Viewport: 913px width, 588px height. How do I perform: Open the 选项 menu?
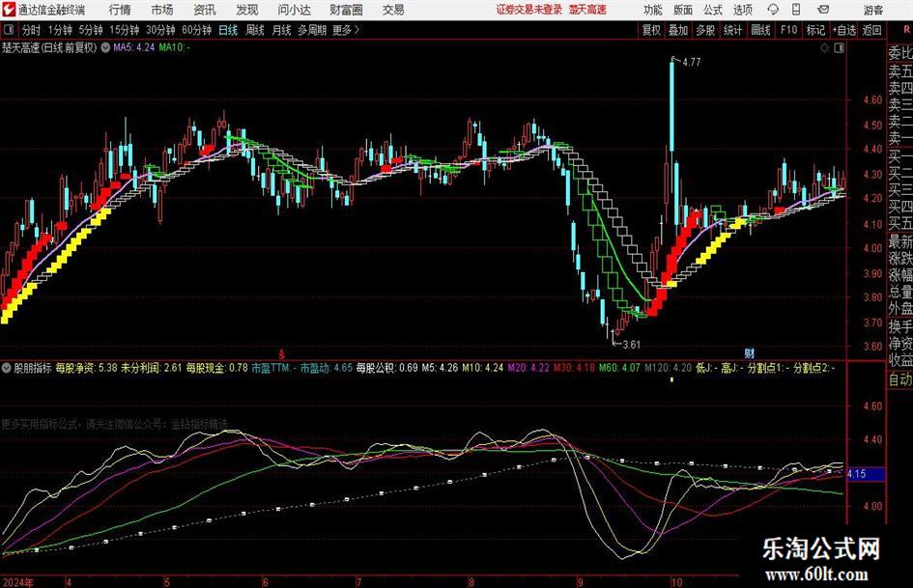[742, 10]
